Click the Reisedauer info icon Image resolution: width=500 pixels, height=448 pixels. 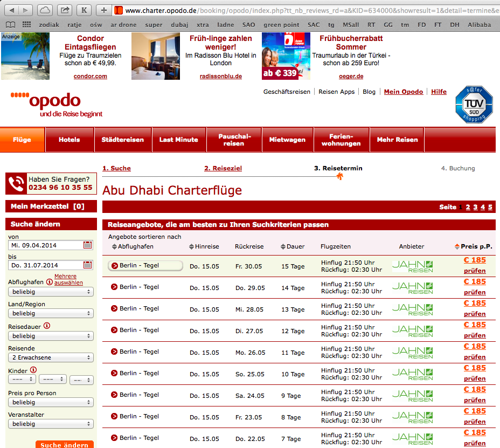pos(47,326)
